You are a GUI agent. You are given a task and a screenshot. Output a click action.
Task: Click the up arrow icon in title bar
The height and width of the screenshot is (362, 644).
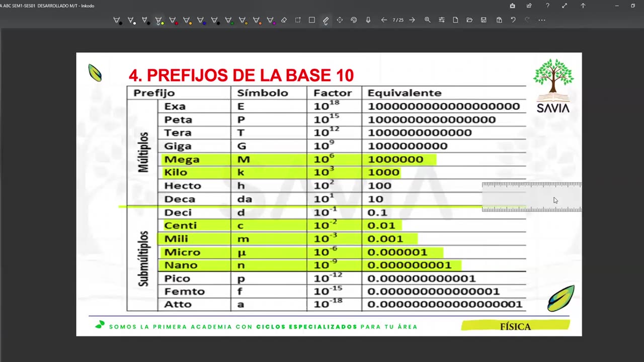click(x=583, y=6)
